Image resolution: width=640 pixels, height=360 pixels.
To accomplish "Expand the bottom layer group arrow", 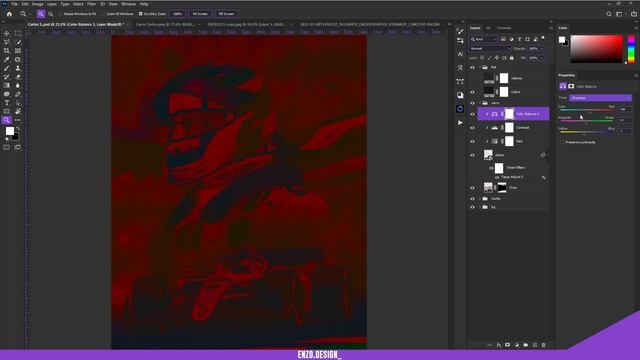I will 480,207.
